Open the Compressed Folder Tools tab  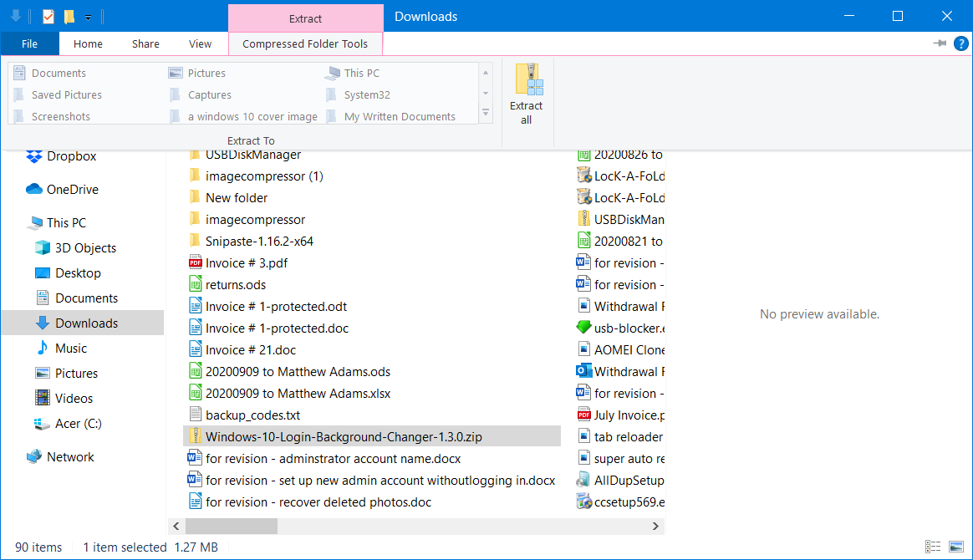(x=305, y=43)
